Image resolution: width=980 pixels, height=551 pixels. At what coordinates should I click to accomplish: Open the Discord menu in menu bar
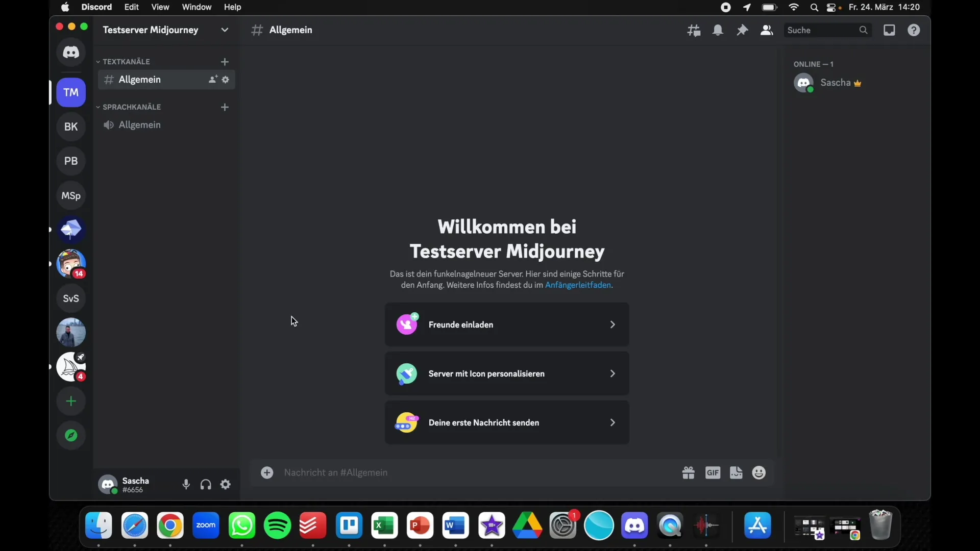coord(96,7)
